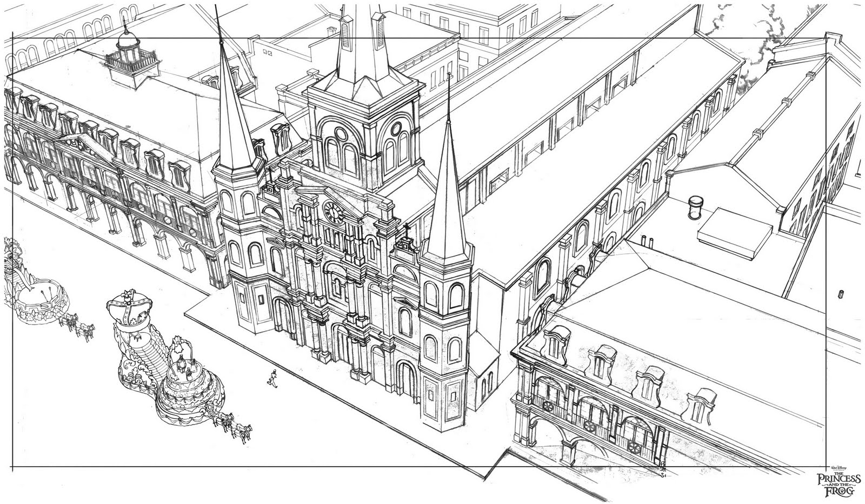Click the cylindrical chimney on the flat roof
Viewport: 865px width, 504px height.
click(695, 208)
